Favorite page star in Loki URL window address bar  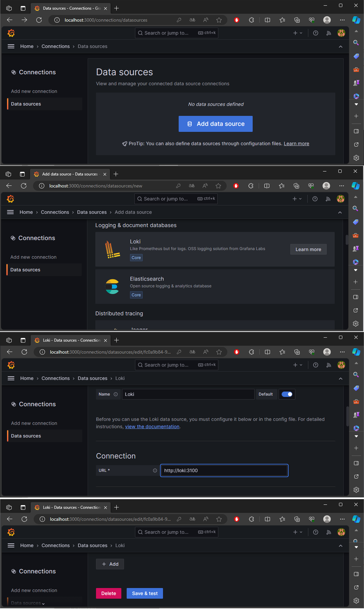[x=220, y=352]
